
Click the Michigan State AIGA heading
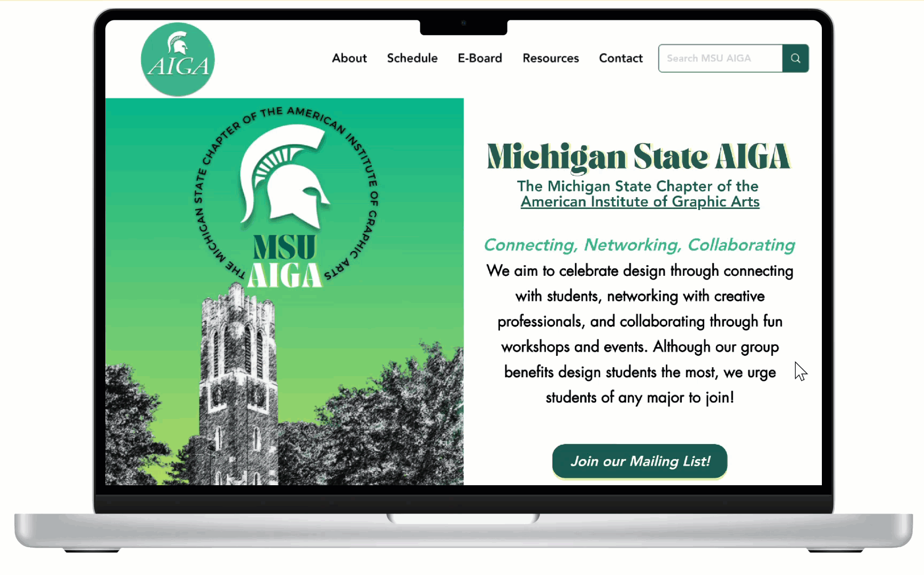(x=638, y=157)
